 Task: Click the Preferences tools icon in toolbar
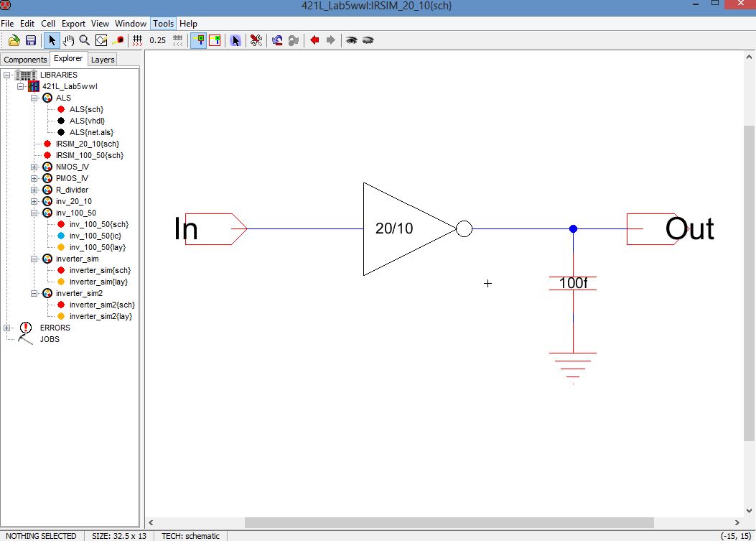click(256, 40)
